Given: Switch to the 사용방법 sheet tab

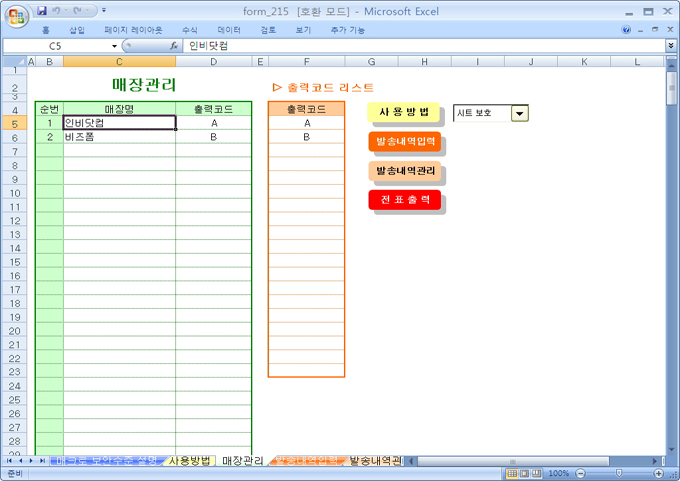Looking at the screenshot, I should [x=189, y=461].
